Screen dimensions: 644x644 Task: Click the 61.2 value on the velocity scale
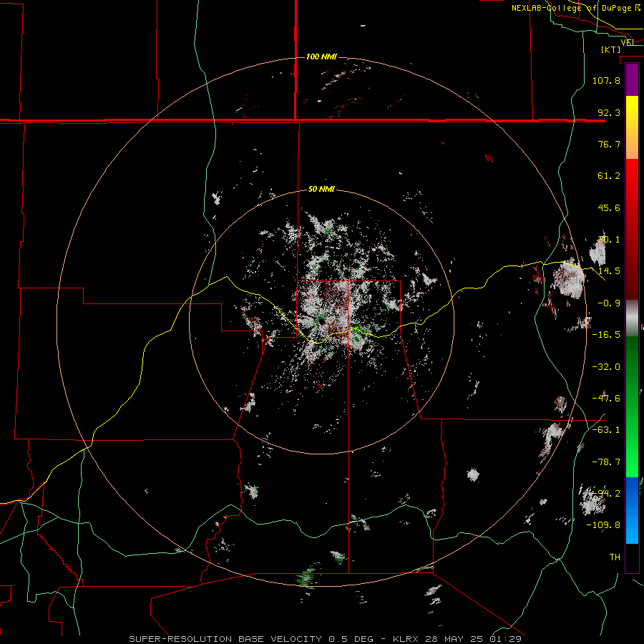609,176
